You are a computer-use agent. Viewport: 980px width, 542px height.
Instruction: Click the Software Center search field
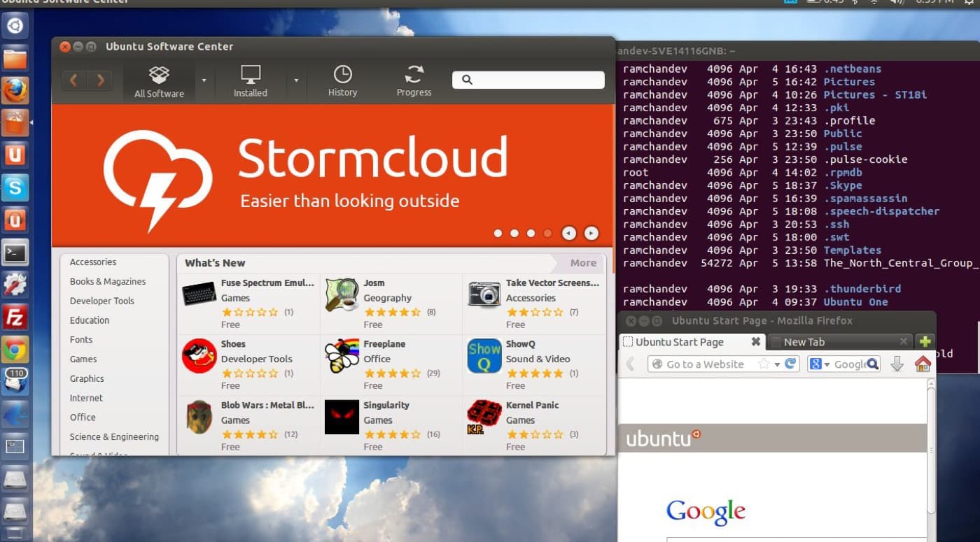(528, 80)
